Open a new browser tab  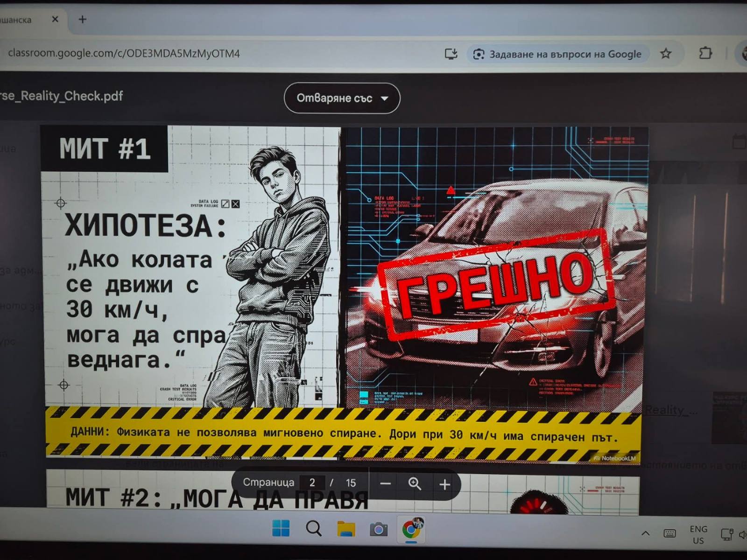coord(83,19)
